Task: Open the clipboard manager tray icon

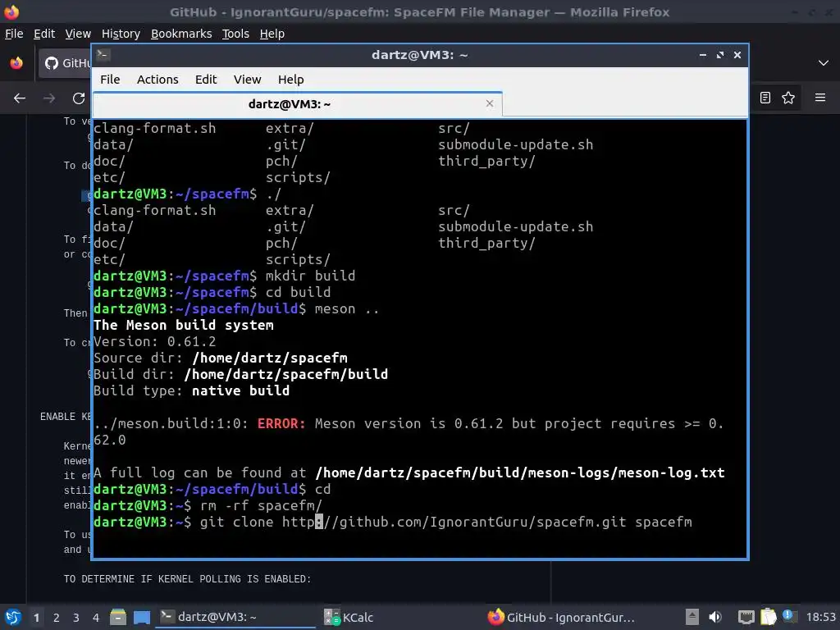Action: click(768, 617)
